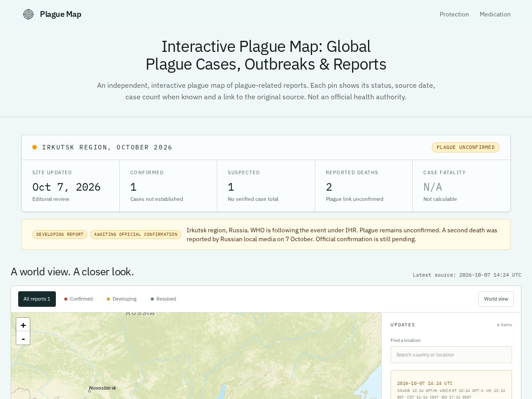Click the Updates panel heading
This screenshot has width=532, height=399.
403,325
